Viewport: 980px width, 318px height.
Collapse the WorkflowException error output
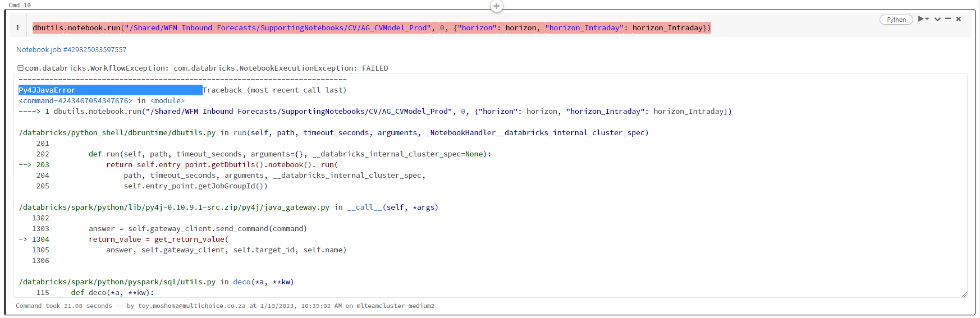[20, 68]
